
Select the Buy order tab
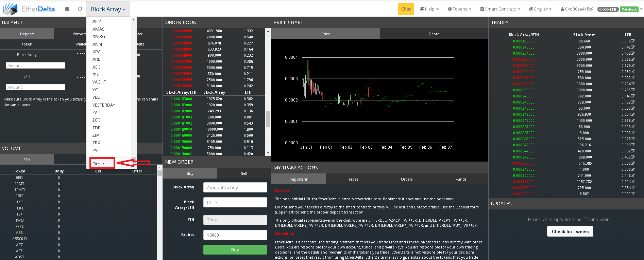click(190, 173)
